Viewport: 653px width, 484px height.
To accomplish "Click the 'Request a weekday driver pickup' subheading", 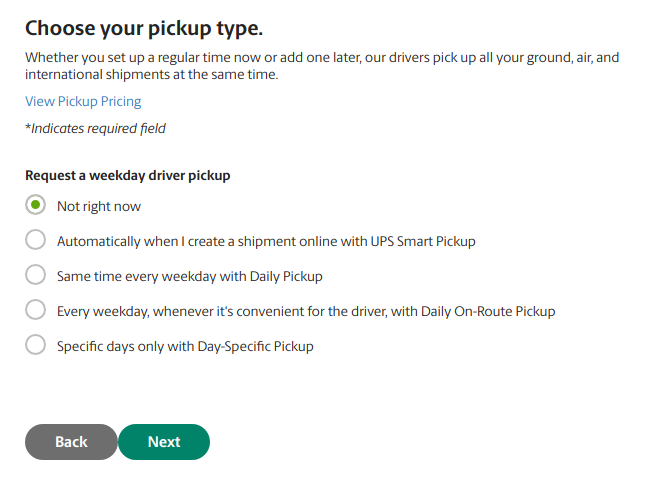I will [x=128, y=176].
